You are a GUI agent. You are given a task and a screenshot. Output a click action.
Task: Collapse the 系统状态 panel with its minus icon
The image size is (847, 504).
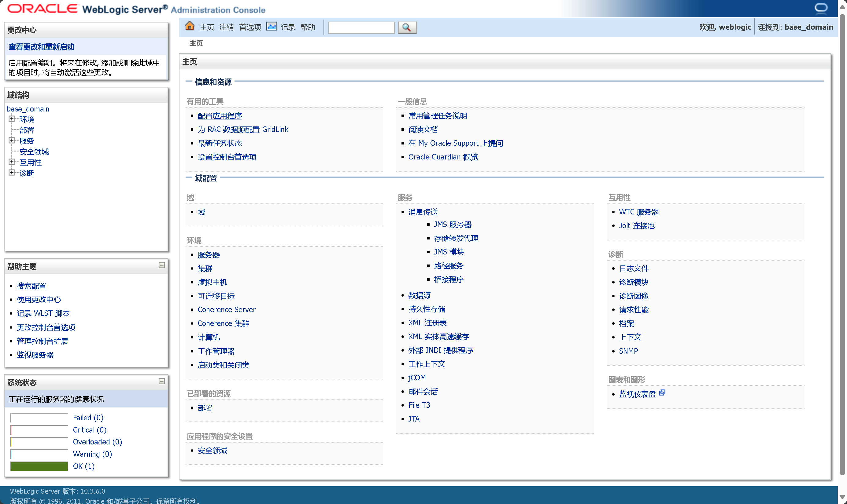tap(162, 382)
